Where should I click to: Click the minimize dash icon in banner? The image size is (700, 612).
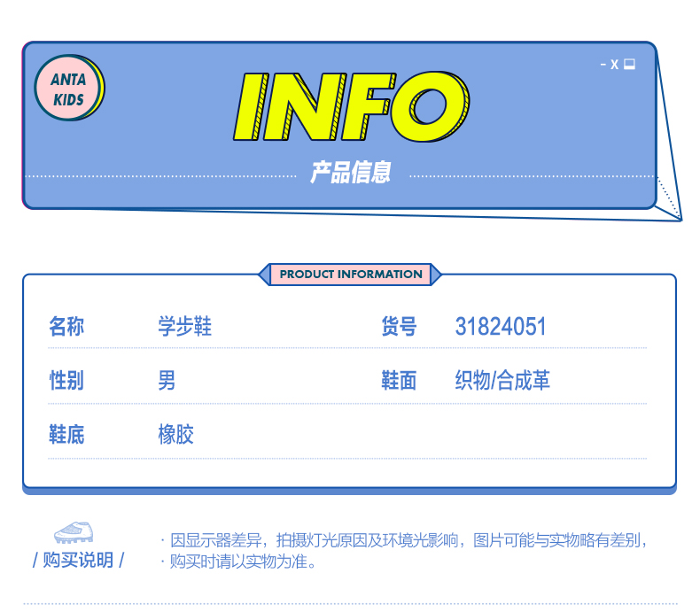click(603, 65)
